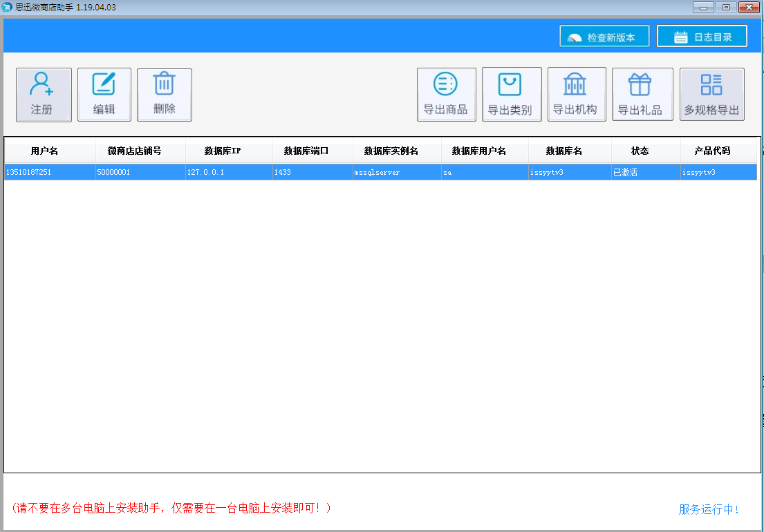This screenshot has height=532, width=764.
Task: Click the 已激活 status cell
Action: click(626, 172)
